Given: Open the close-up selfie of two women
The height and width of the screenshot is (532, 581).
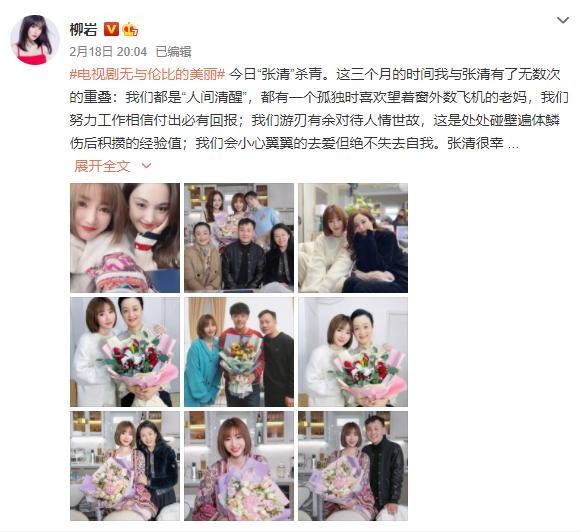Looking at the screenshot, I should [x=125, y=238].
